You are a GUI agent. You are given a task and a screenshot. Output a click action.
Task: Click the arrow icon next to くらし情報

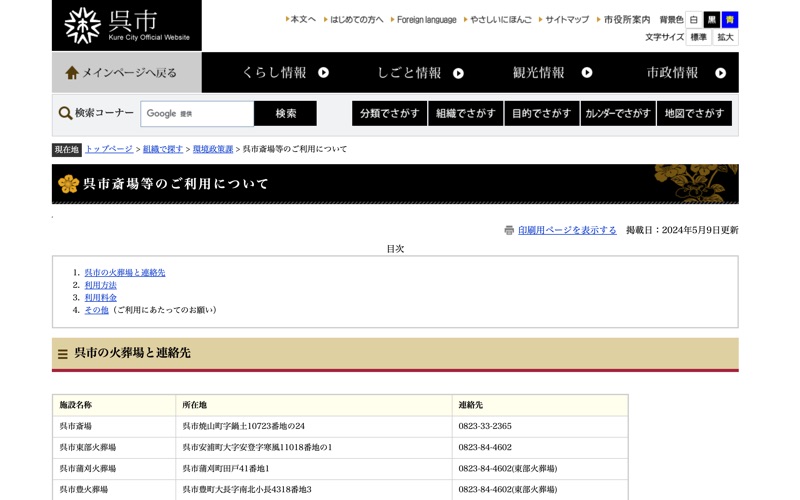(323, 72)
